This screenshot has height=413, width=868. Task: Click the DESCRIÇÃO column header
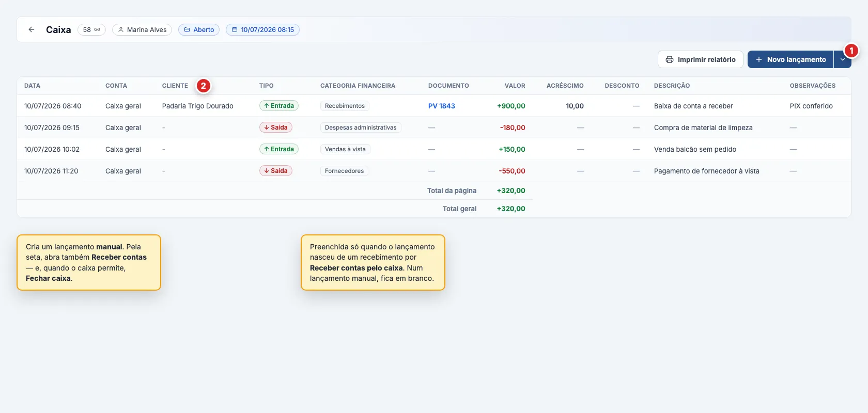pyautogui.click(x=672, y=86)
